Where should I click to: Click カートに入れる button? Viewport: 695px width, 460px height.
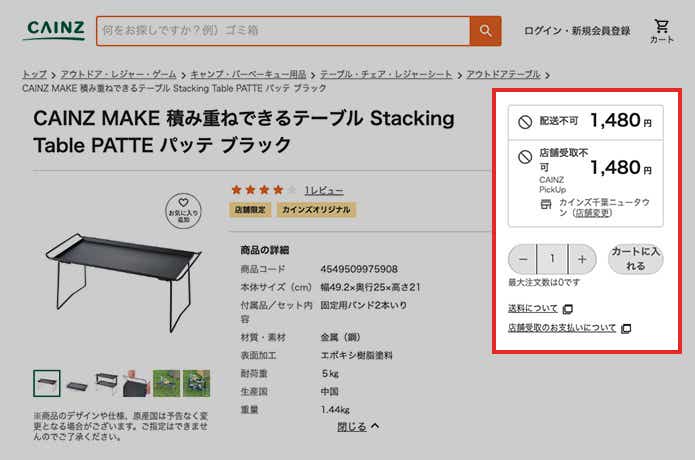(636, 259)
